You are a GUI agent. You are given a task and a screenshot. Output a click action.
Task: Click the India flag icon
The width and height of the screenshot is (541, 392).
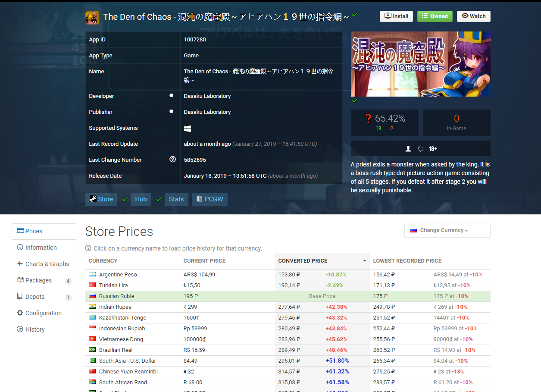click(92, 307)
